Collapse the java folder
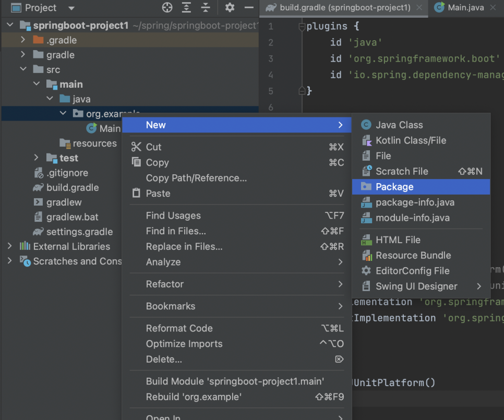This screenshot has width=504, height=420. pyautogui.click(x=50, y=98)
